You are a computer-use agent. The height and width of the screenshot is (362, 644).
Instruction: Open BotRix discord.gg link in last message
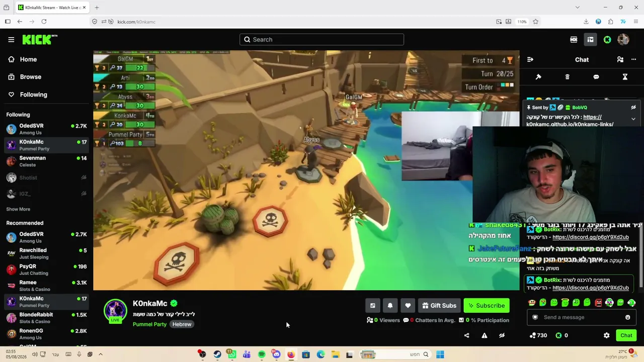click(x=591, y=288)
